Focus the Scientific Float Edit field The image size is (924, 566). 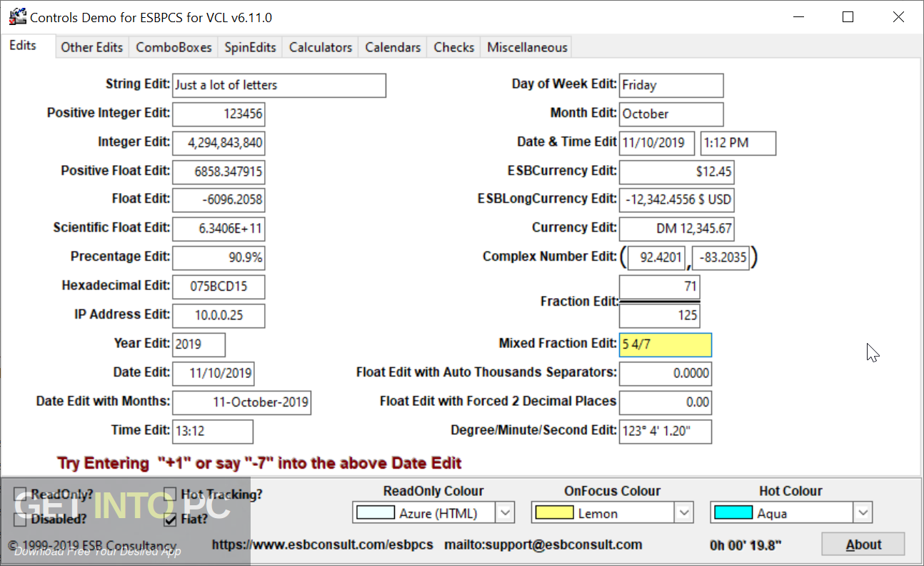[x=219, y=229]
